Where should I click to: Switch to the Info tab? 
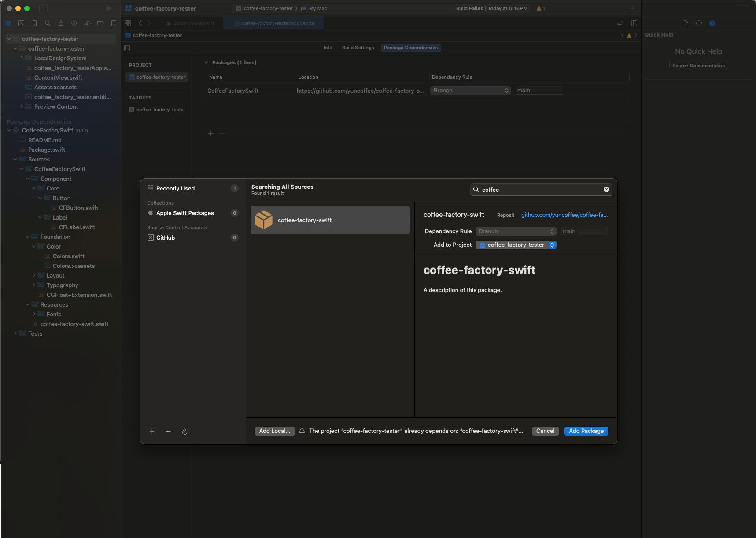328,48
